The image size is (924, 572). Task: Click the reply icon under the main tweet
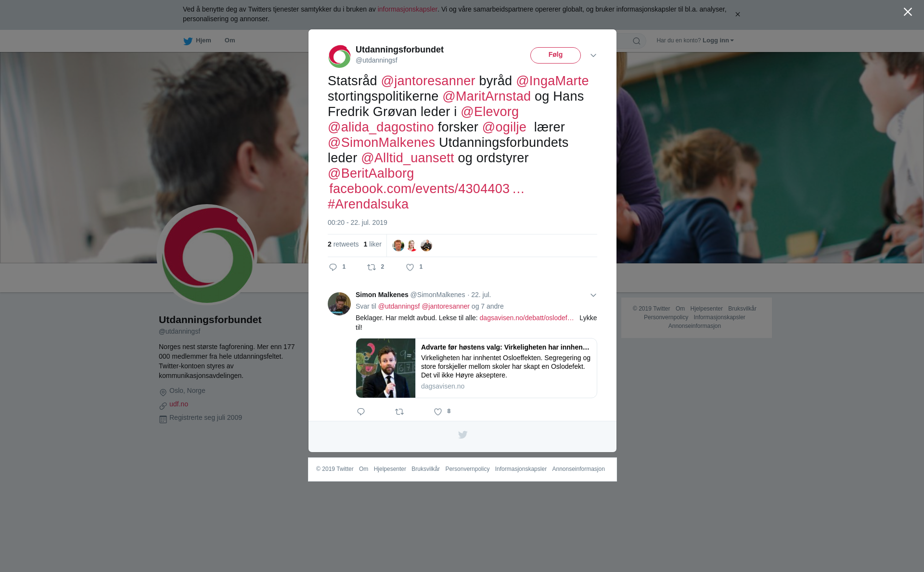[x=333, y=267]
